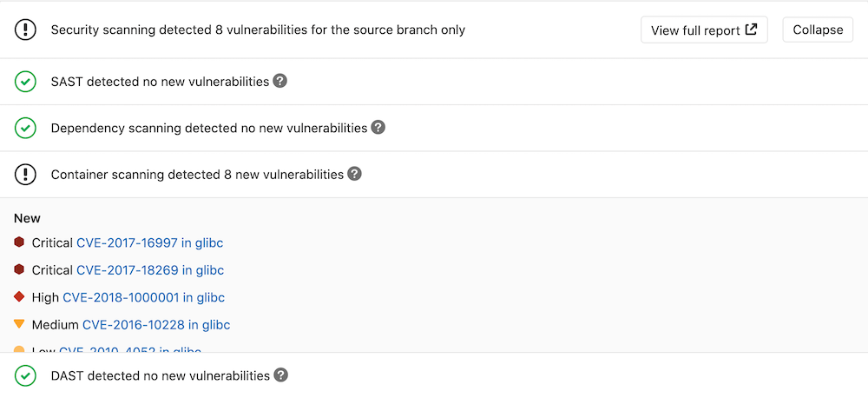Click partially hidden Low severity CVE link
Screen dimensions: 868x398
(x=130, y=349)
